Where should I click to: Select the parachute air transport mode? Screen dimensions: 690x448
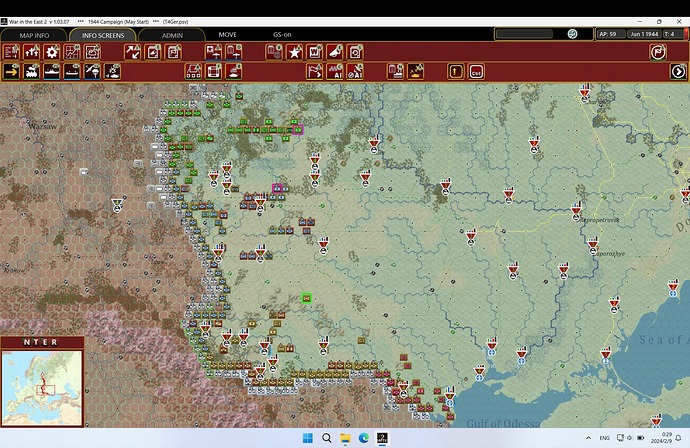pyautogui.click(x=92, y=71)
